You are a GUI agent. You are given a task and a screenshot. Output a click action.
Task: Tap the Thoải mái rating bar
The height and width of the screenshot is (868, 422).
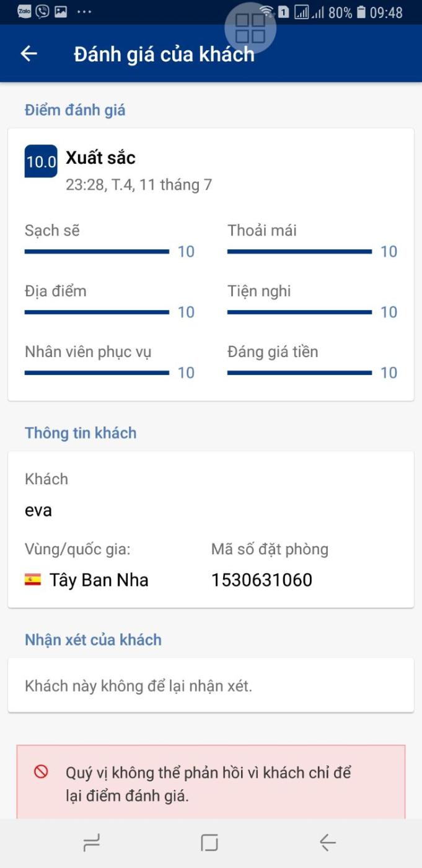299,251
